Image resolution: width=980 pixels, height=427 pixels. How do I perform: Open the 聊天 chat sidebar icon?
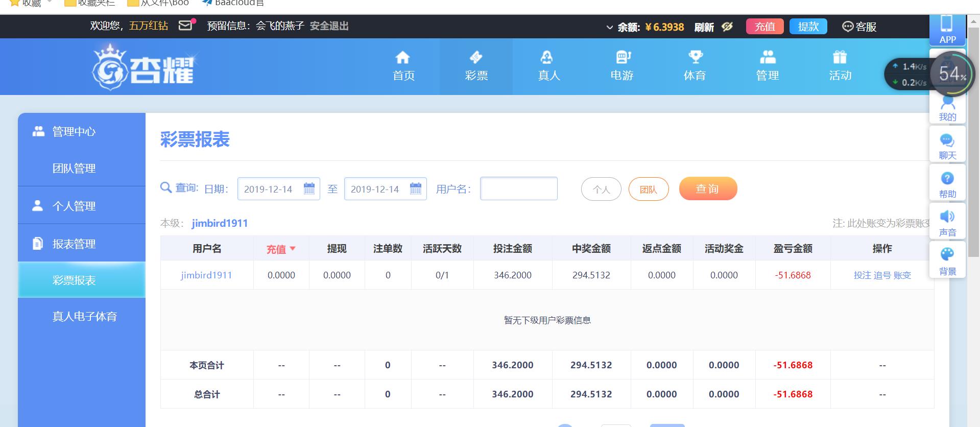pyautogui.click(x=947, y=140)
